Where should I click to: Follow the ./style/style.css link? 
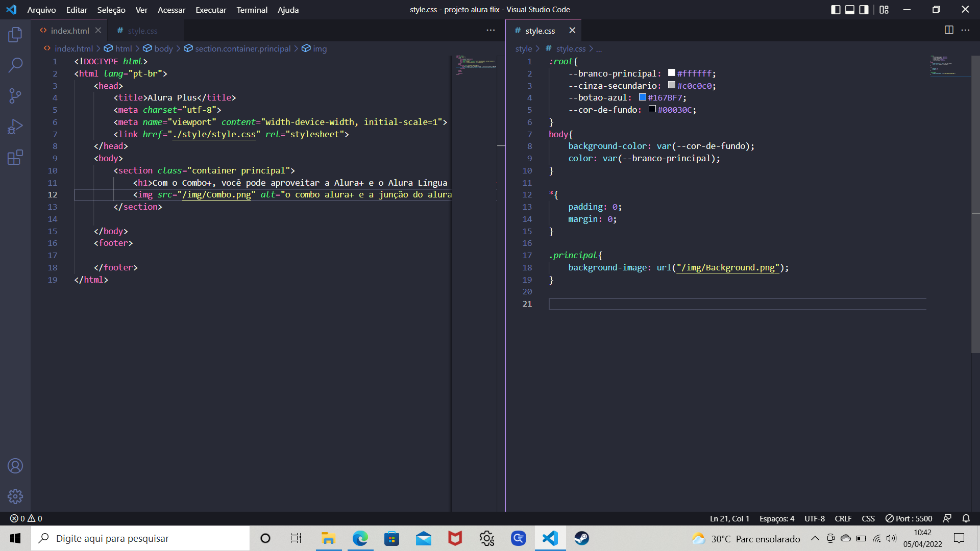coord(214,134)
